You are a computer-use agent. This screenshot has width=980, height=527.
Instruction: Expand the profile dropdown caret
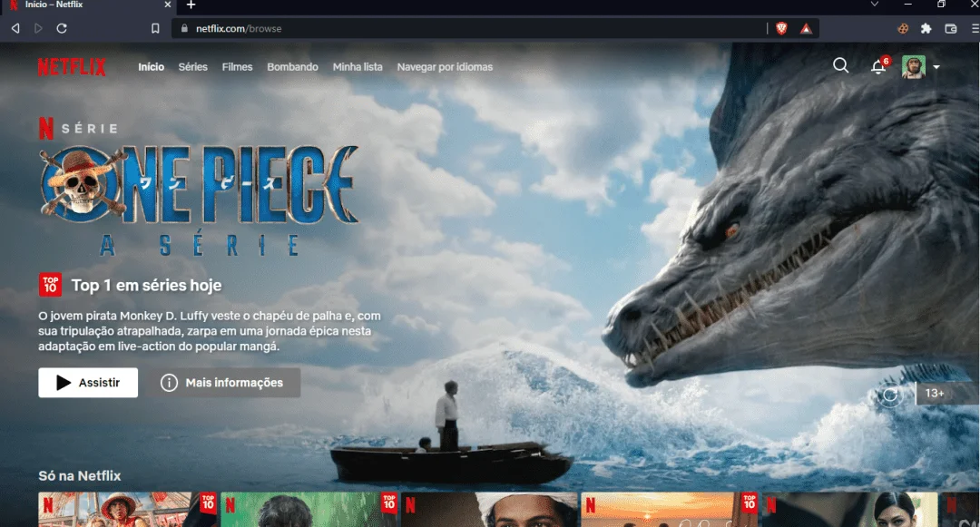(x=936, y=67)
